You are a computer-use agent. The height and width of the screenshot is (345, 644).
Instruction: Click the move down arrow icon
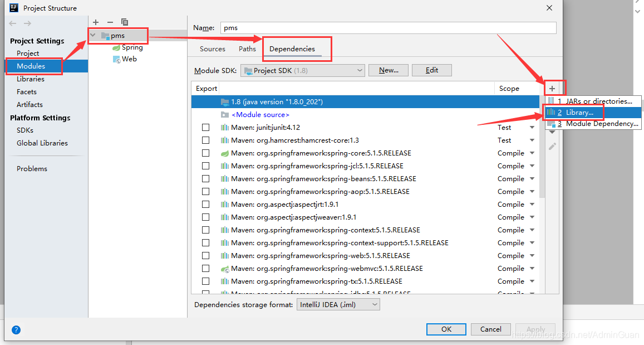pos(552,132)
